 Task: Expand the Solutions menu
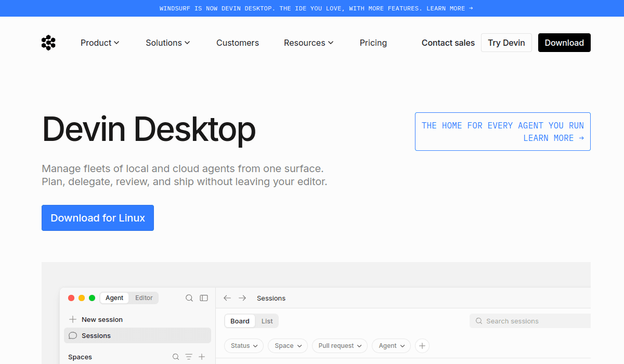pyautogui.click(x=168, y=43)
